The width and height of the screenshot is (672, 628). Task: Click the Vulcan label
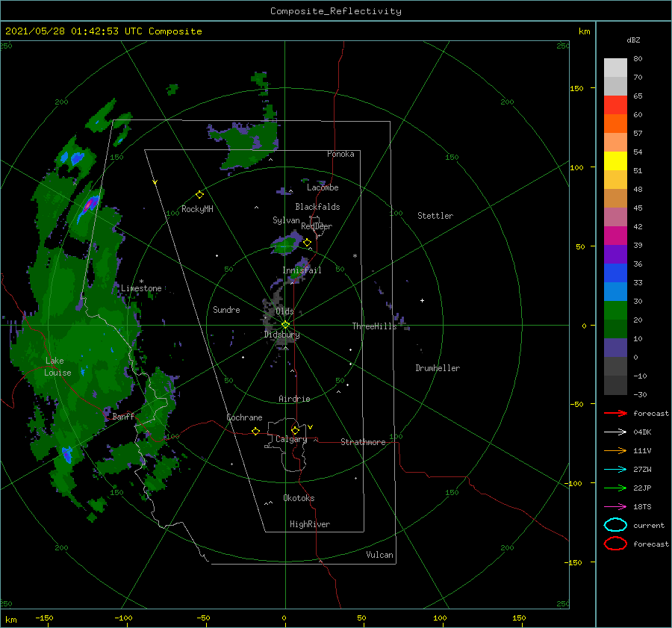(380, 555)
